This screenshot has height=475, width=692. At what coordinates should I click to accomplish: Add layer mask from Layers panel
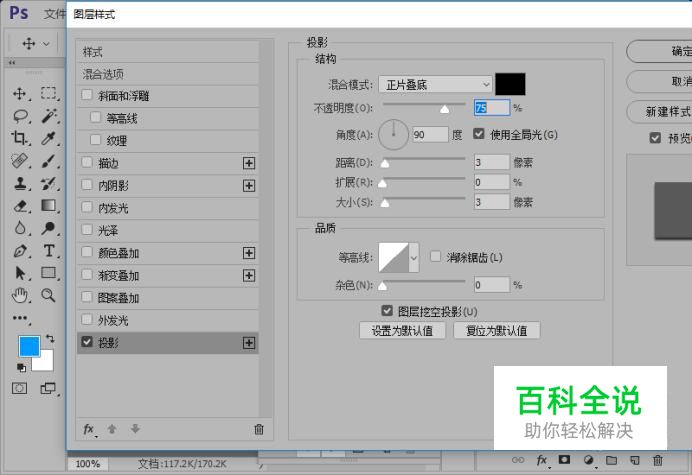point(564,460)
